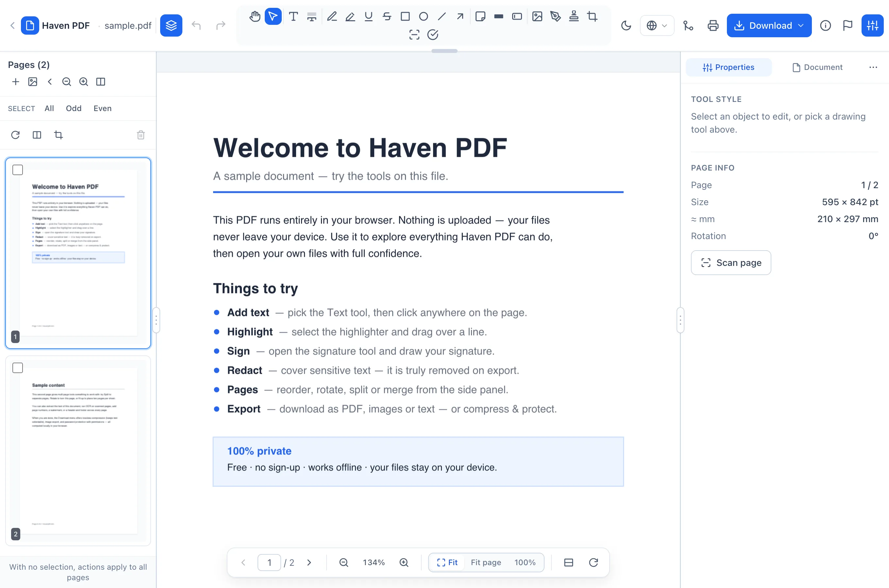Choose the Crop tool in the top toolbar
The height and width of the screenshot is (588, 889).
point(592,17)
